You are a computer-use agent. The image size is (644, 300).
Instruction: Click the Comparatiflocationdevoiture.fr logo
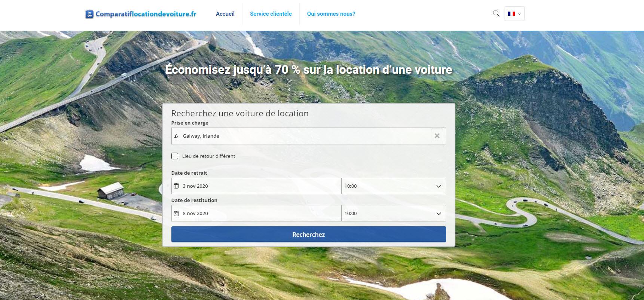click(x=141, y=14)
